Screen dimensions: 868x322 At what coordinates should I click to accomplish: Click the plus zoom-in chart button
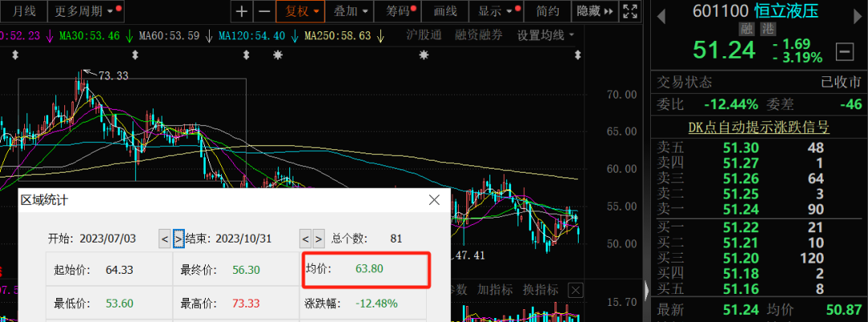coord(242,11)
